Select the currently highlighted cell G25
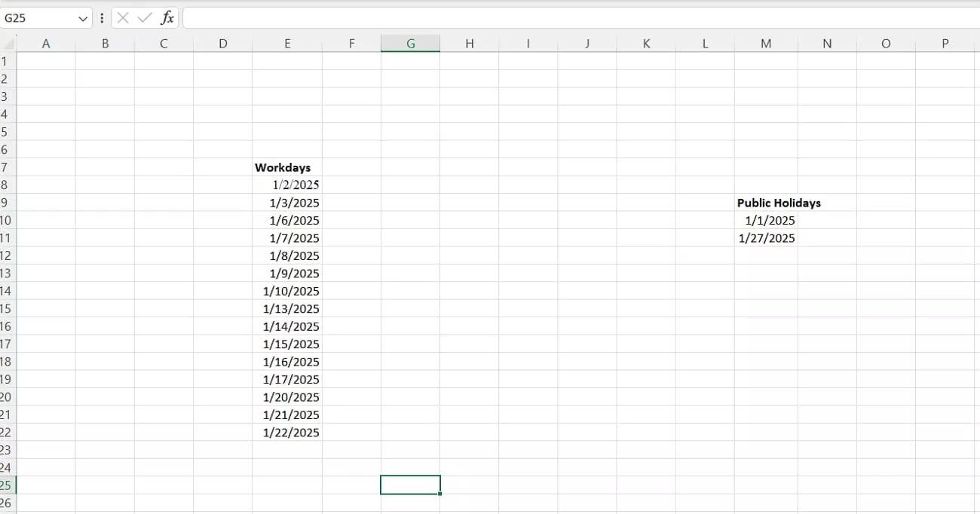This screenshot has width=980, height=514. [410, 485]
